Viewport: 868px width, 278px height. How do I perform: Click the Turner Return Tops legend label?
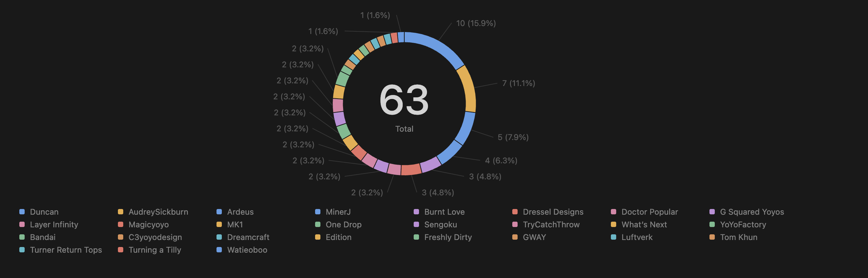pos(66,250)
